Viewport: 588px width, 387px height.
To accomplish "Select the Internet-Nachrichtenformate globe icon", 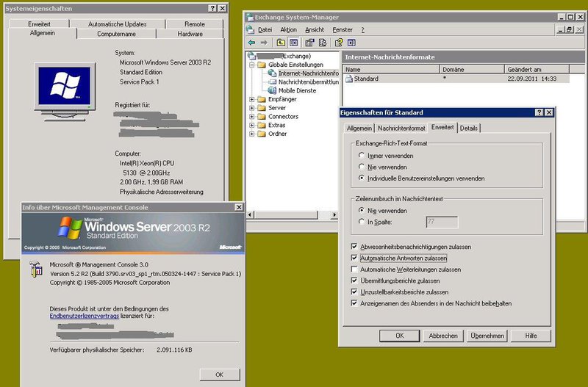I will pos(272,73).
